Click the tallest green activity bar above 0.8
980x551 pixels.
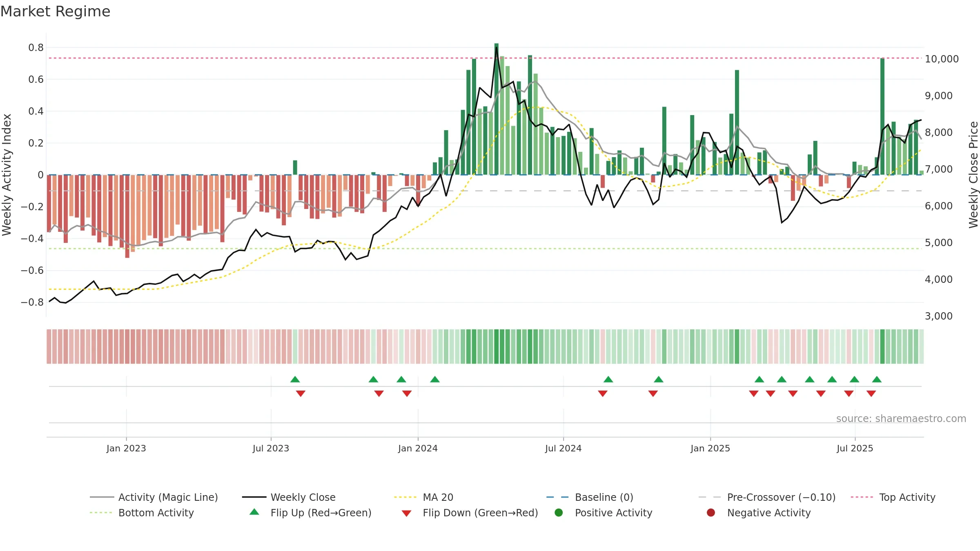coord(496,109)
